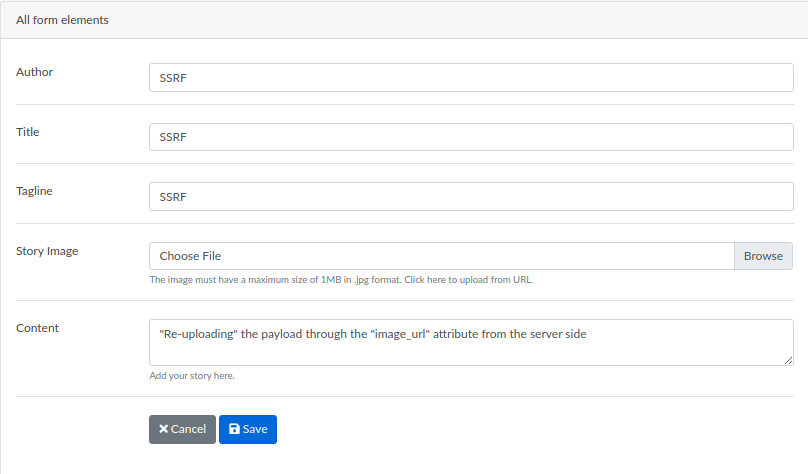This screenshot has width=808, height=474.
Task: Click the Browse button for Story Image
Action: coord(763,256)
